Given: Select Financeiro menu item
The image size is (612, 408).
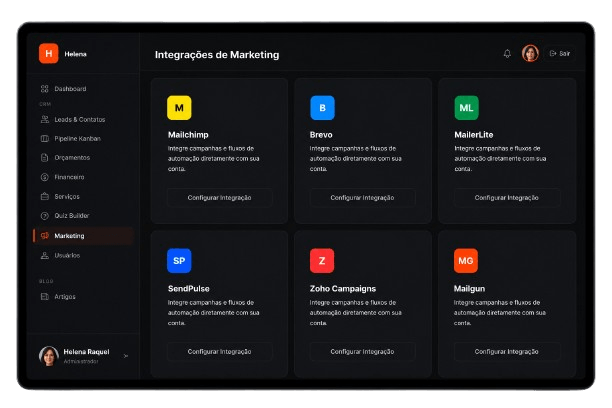Looking at the screenshot, I should pos(84,177).
